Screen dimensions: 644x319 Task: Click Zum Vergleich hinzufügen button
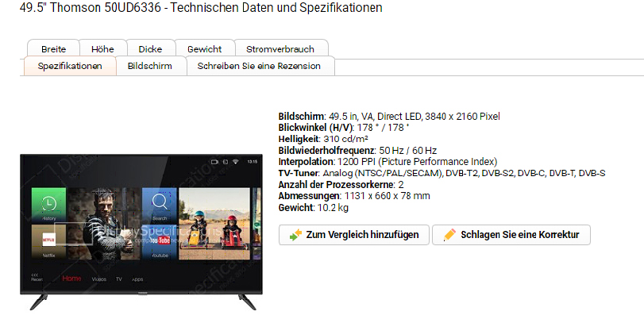354,235
